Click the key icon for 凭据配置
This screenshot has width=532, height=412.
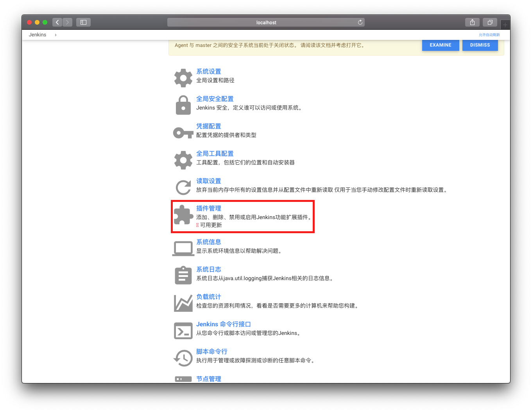[183, 133]
